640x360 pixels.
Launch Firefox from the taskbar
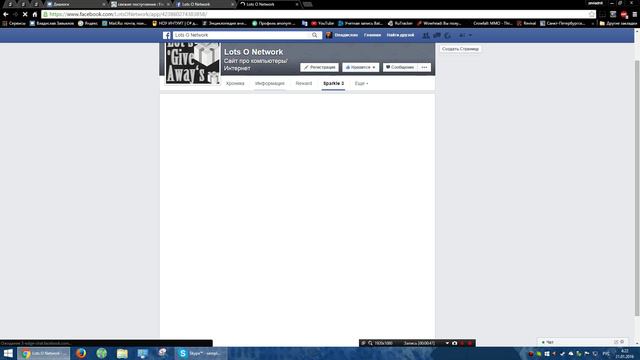click(81, 353)
